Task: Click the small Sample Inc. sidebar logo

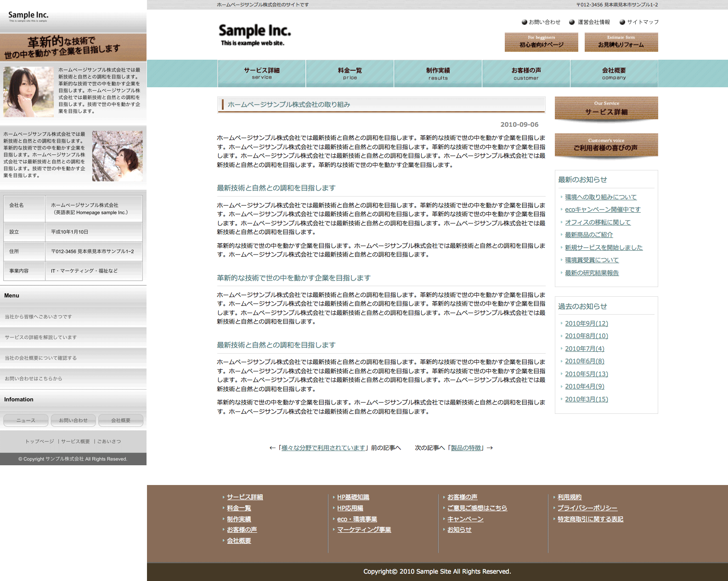Action: point(28,16)
